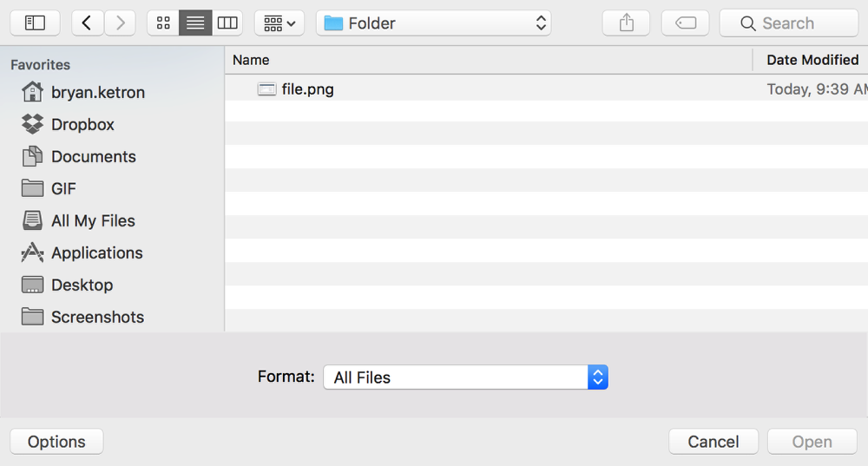This screenshot has height=466, width=868.
Task: Open the Format All Files dropdown
Action: tap(465, 377)
